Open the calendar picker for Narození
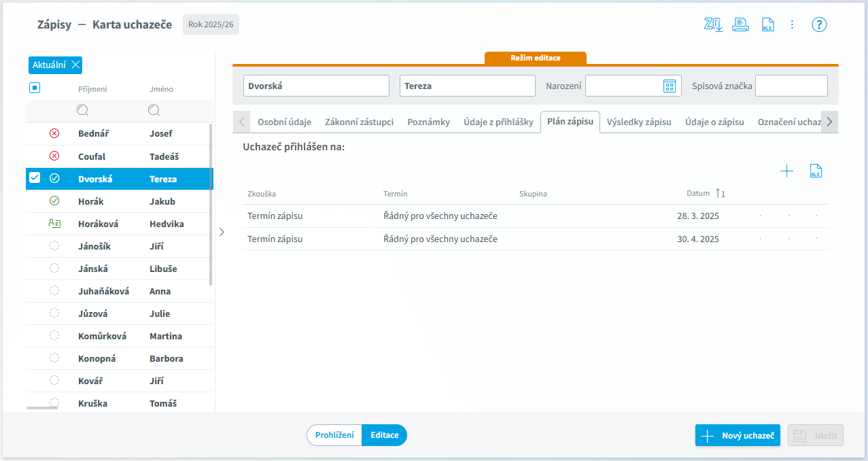868x461 pixels. coord(670,86)
